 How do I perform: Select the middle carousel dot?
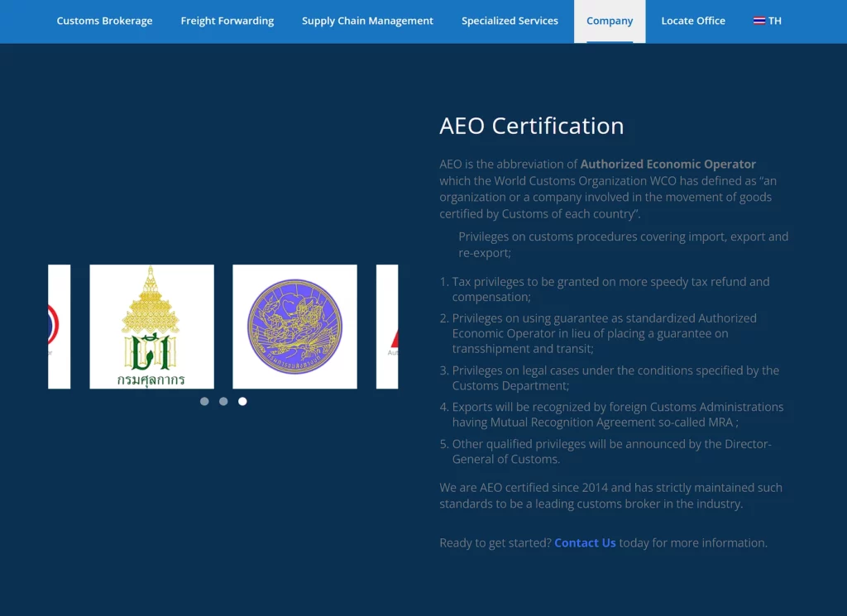click(x=223, y=402)
